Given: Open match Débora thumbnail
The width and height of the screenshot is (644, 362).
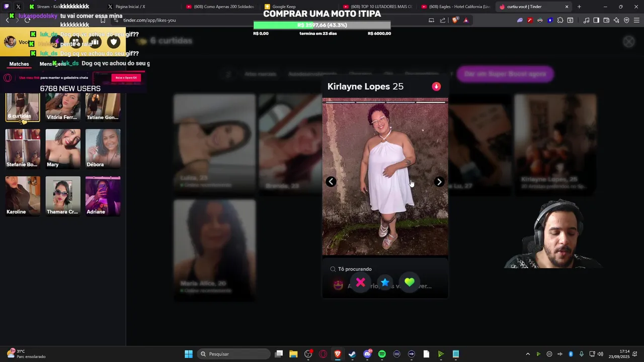Looking at the screenshot, I should [103, 149].
